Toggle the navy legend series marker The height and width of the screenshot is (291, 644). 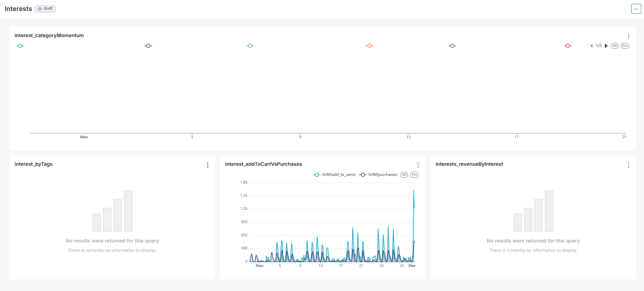coord(148,46)
